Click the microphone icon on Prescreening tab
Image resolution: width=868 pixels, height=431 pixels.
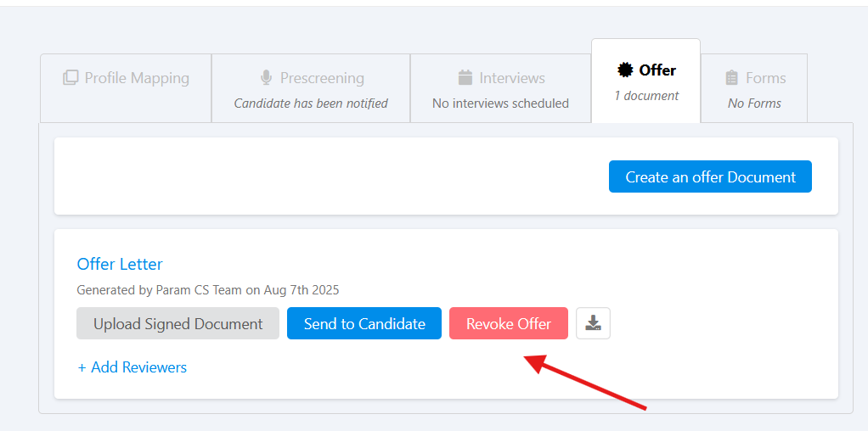click(266, 78)
